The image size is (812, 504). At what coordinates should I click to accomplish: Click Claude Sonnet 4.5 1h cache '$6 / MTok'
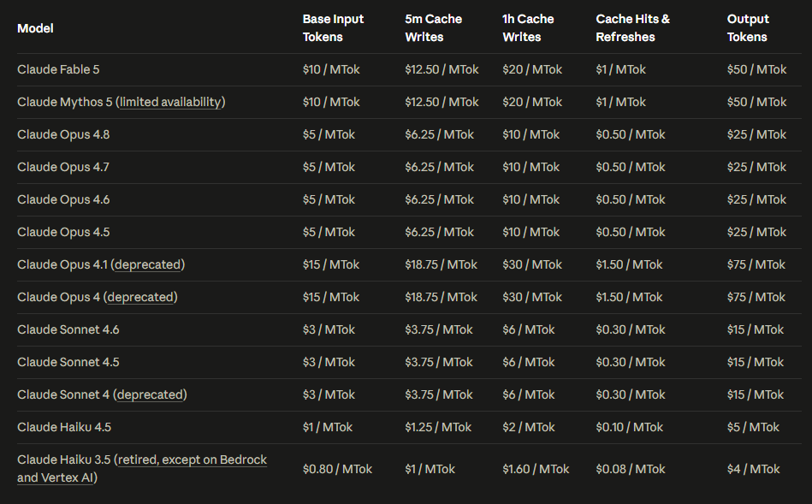pos(528,362)
